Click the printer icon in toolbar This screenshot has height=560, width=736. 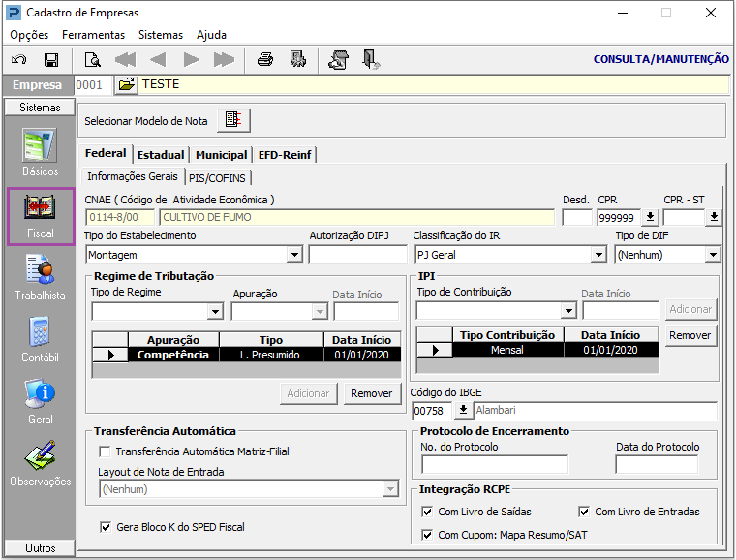click(x=265, y=60)
